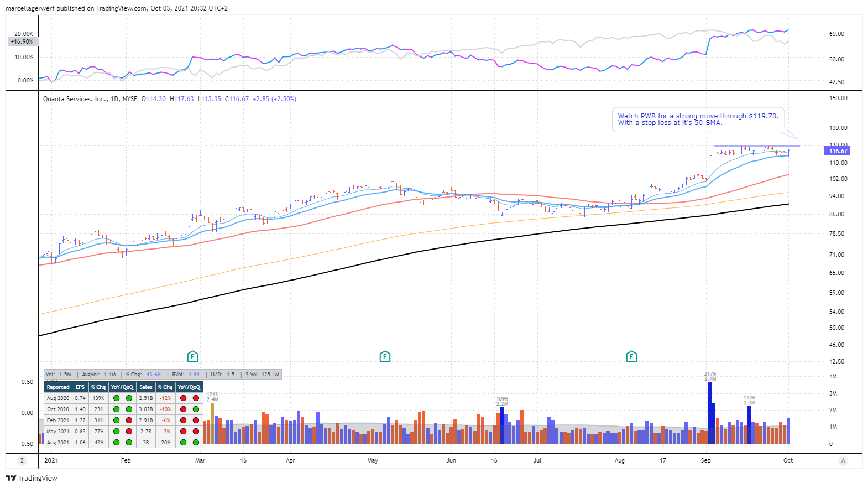Click the earnings E marker nearest Aug
Image resolution: width=868 pixels, height=488 pixels.
pos(631,356)
